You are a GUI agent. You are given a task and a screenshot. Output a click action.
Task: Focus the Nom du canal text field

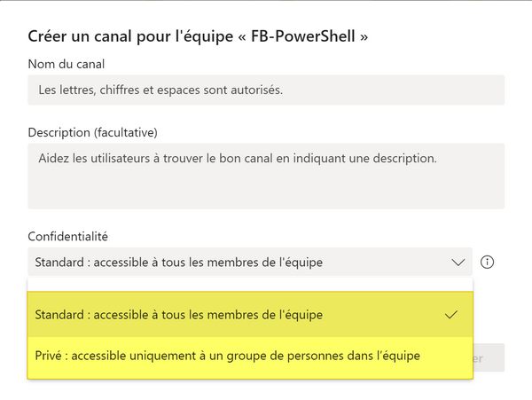point(266,90)
